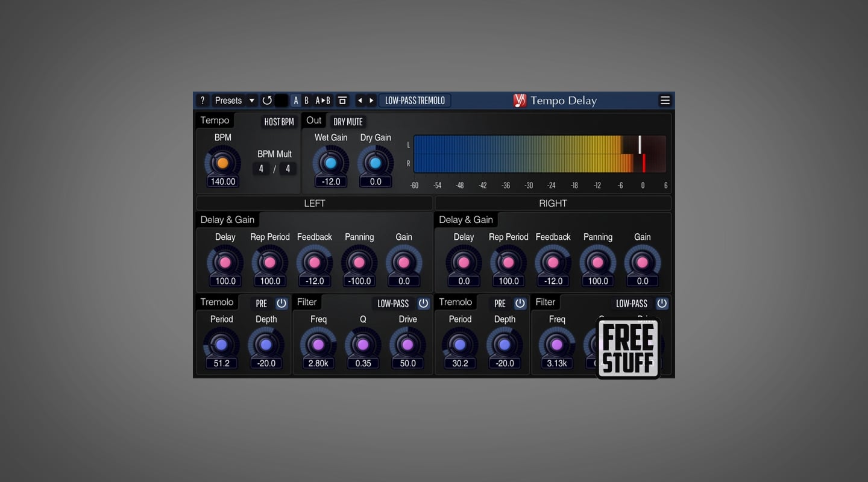Select state slot B
Screen dimensions: 868x482
(x=306, y=101)
